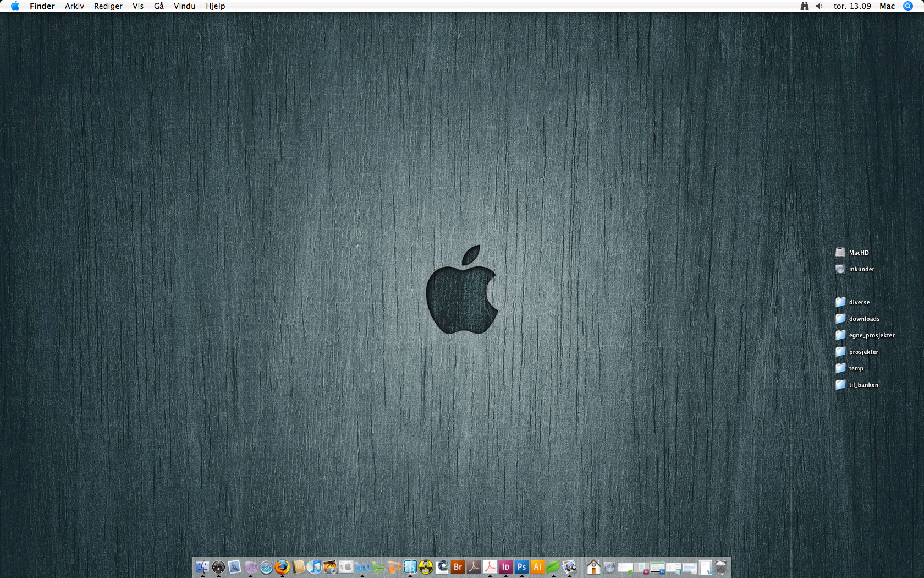The image size is (924, 578).
Task: Open the Mac user switching menu
Action: [x=887, y=6]
